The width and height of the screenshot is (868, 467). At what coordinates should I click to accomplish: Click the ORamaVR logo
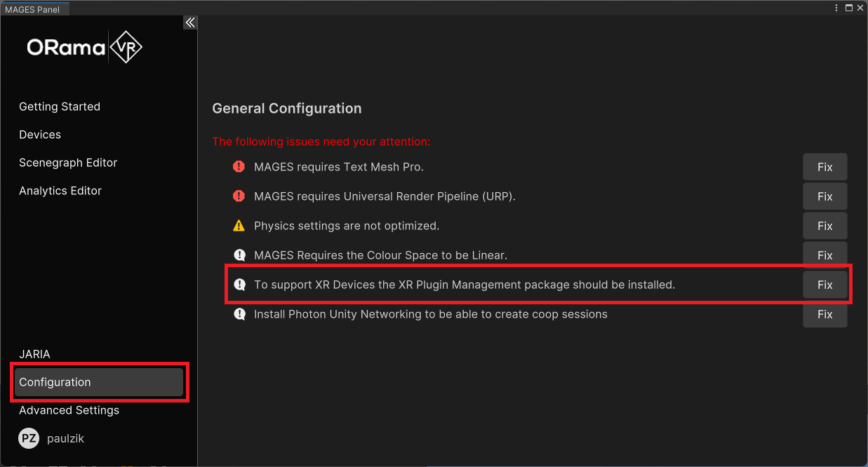point(84,47)
